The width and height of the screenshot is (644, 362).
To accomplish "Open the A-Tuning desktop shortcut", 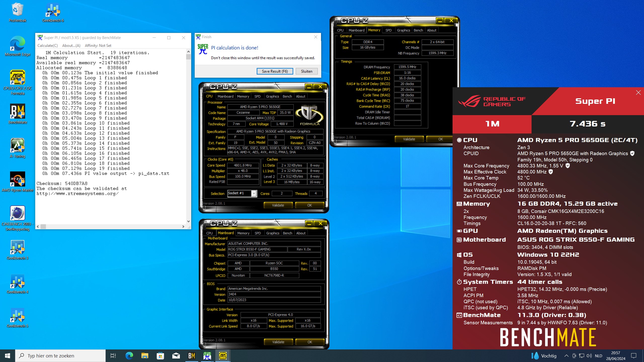I will 17,148.
